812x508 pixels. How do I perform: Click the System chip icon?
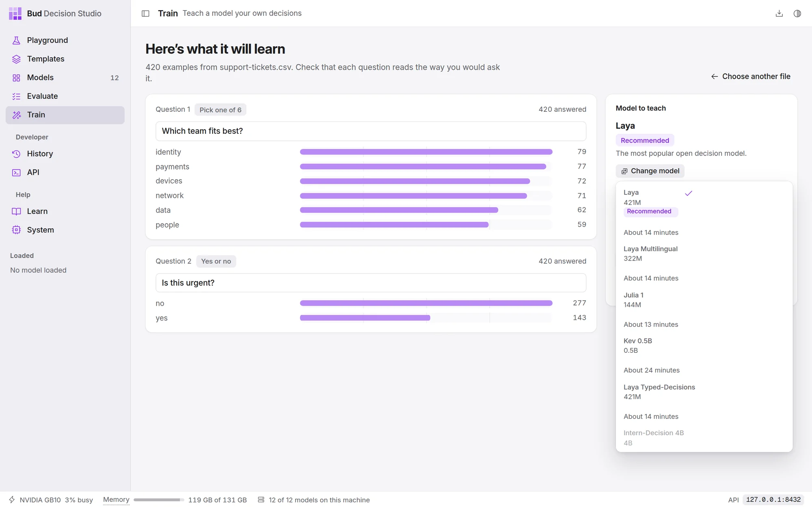pyautogui.click(x=16, y=230)
